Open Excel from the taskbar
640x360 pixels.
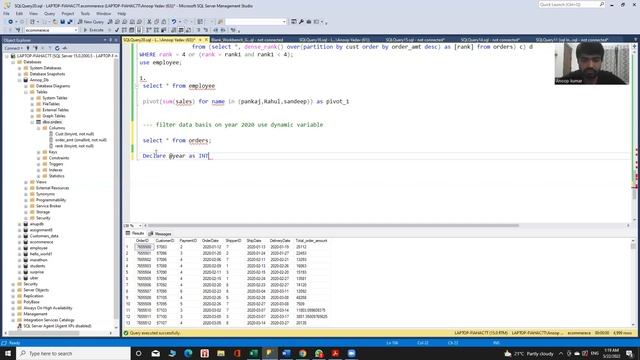(253, 353)
